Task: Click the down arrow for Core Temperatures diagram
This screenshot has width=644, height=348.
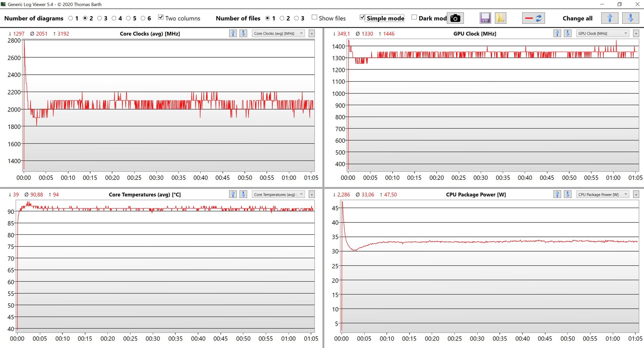Action: [x=244, y=194]
